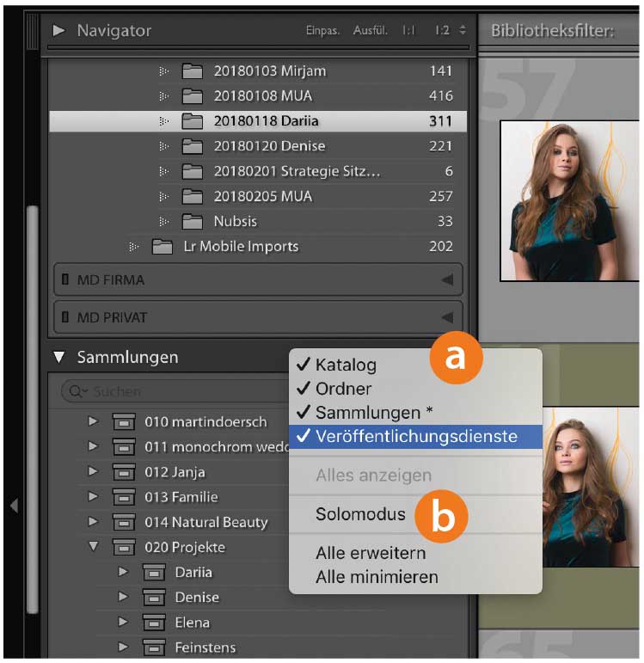Click the Nubsis folder icon
Image resolution: width=644 pixels, height=663 pixels.
[193, 221]
